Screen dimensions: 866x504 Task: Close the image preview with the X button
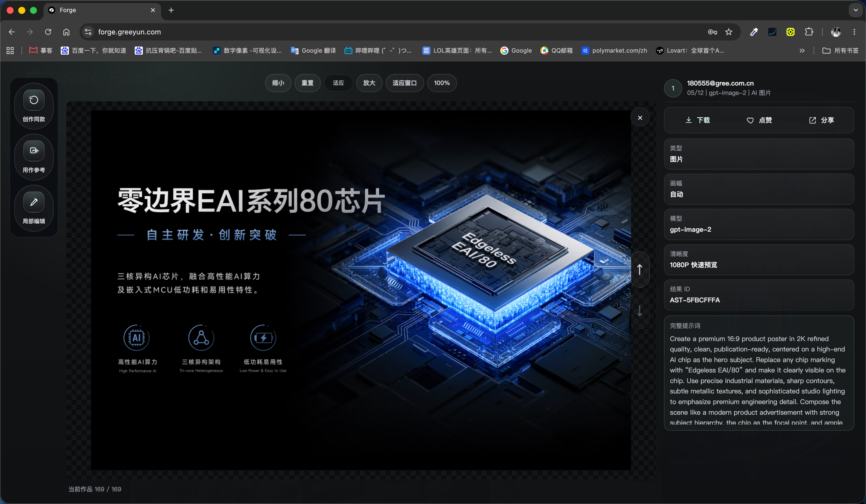click(x=640, y=118)
